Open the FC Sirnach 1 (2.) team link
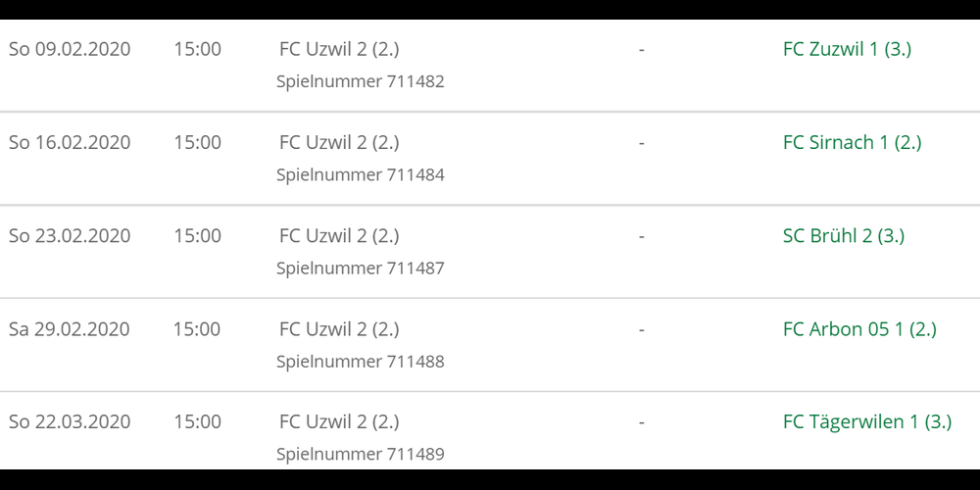 (x=852, y=142)
